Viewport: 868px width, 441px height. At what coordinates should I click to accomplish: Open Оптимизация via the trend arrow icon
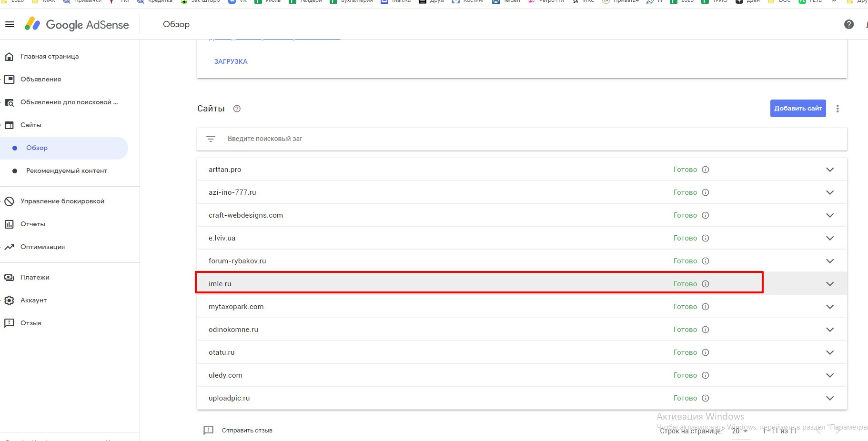pos(9,247)
